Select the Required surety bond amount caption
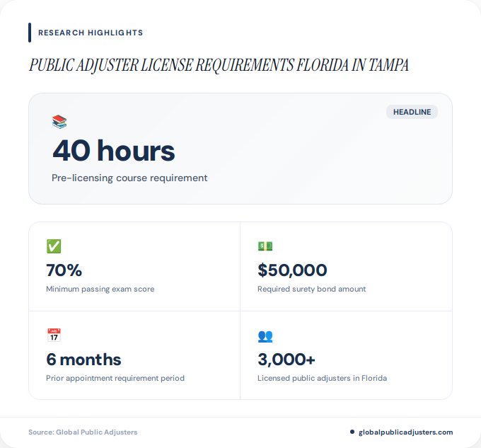Image resolution: width=481 pixels, height=448 pixels. [x=311, y=289]
